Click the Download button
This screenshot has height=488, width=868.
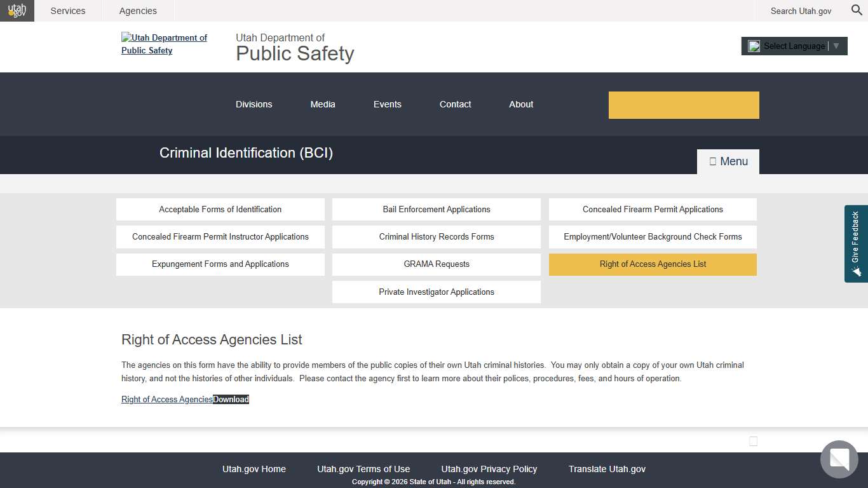click(231, 399)
